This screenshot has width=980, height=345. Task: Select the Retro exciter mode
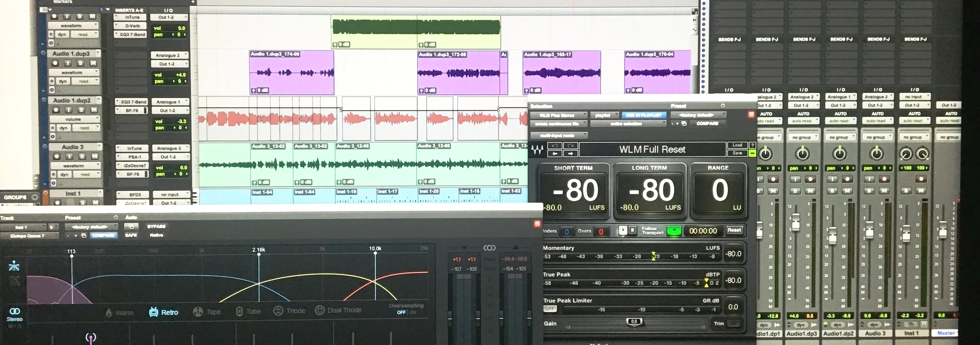pyautogui.click(x=164, y=312)
